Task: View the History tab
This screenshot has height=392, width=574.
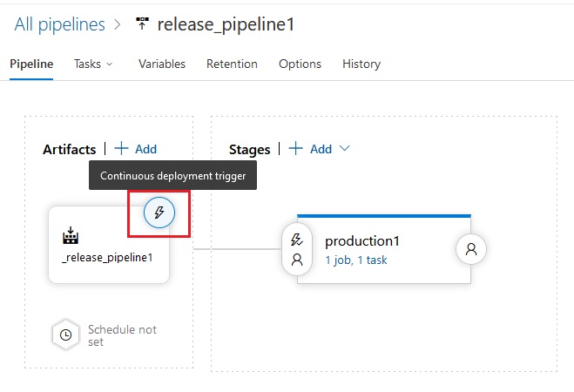Action: pyautogui.click(x=361, y=64)
